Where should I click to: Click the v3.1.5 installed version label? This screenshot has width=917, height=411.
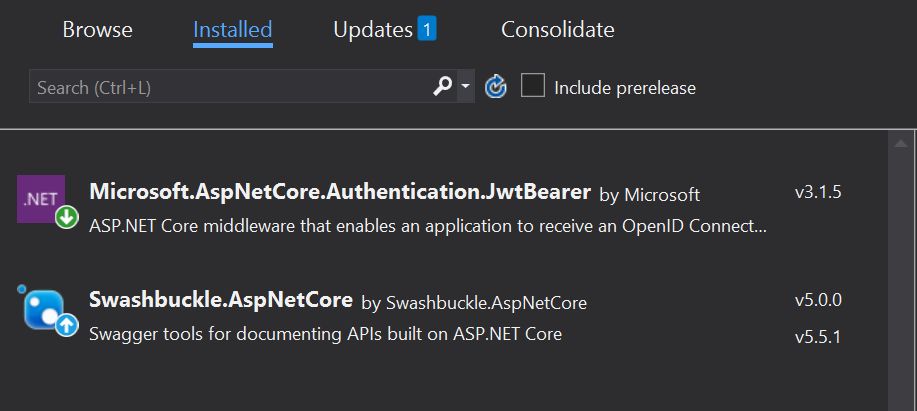[x=818, y=192]
